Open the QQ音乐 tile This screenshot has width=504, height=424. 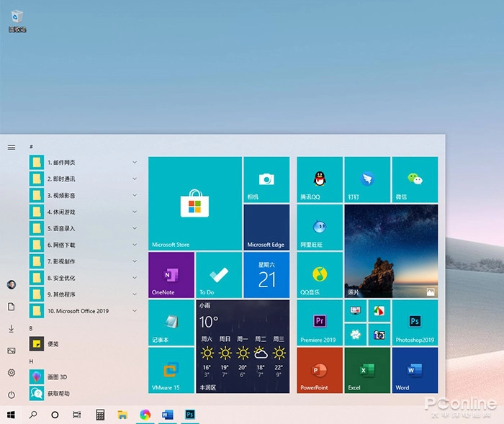pyautogui.click(x=320, y=275)
